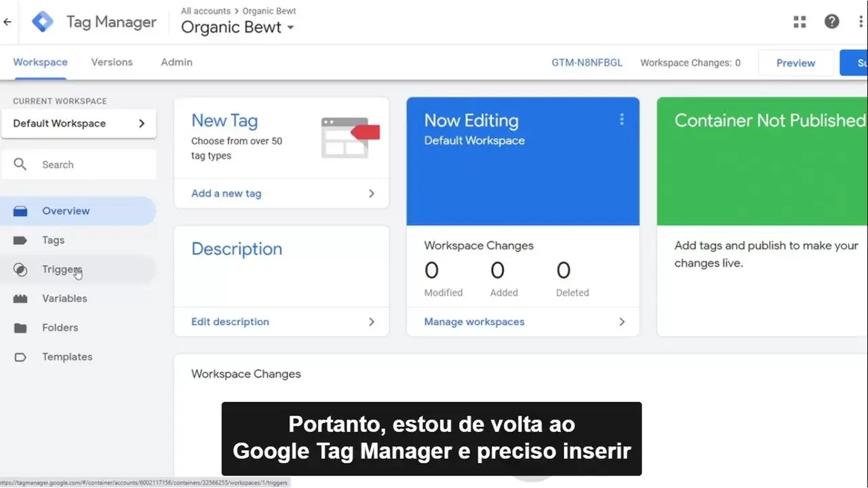
Task: Click the Templates outline tag icon
Action: pos(20,357)
